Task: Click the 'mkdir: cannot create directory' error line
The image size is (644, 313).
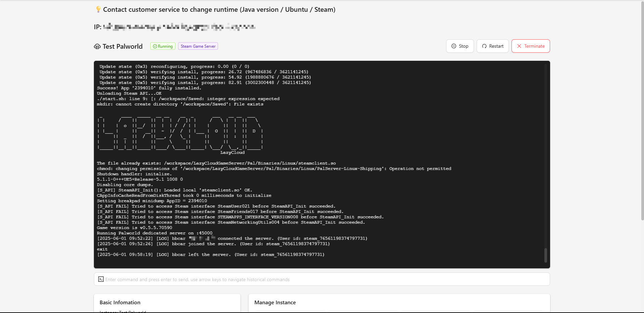Action: coord(180,104)
